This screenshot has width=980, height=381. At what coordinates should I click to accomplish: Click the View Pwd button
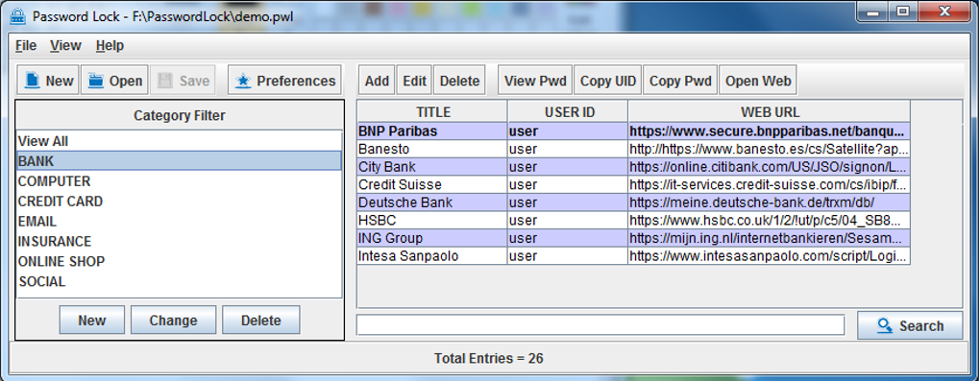[535, 81]
